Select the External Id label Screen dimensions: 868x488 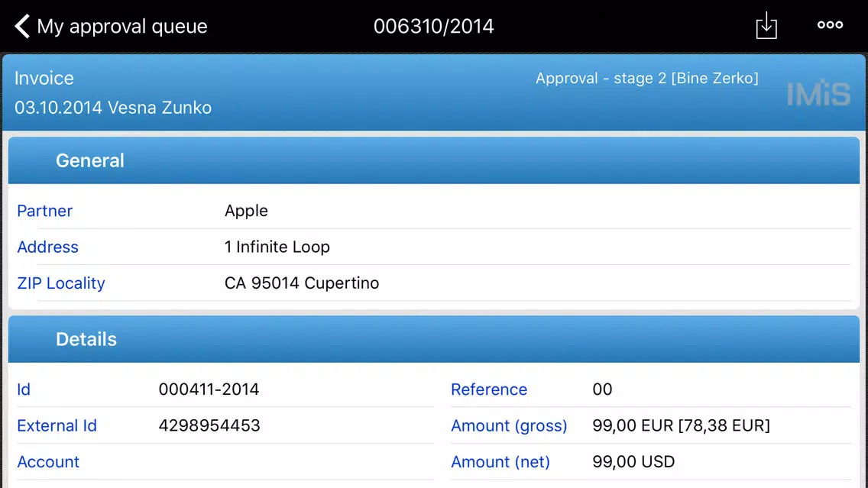coord(57,425)
